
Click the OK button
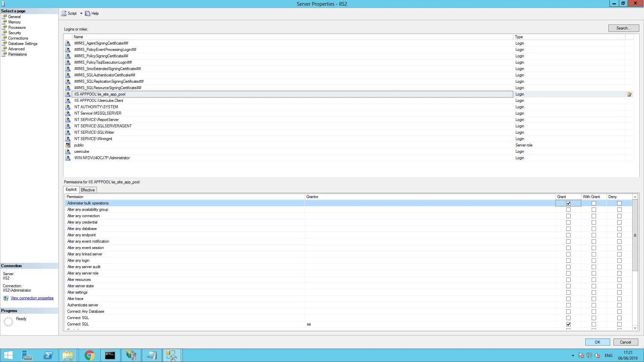click(x=597, y=342)
